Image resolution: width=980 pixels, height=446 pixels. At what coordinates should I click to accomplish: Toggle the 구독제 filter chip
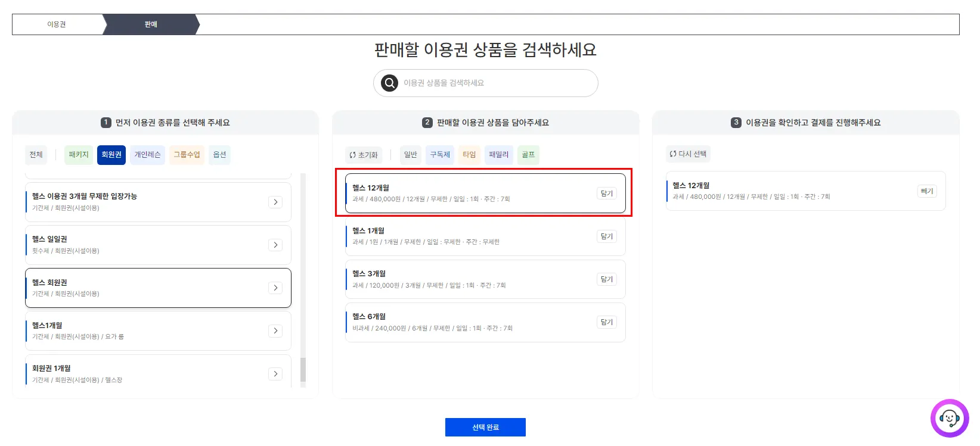click(440, 155)
